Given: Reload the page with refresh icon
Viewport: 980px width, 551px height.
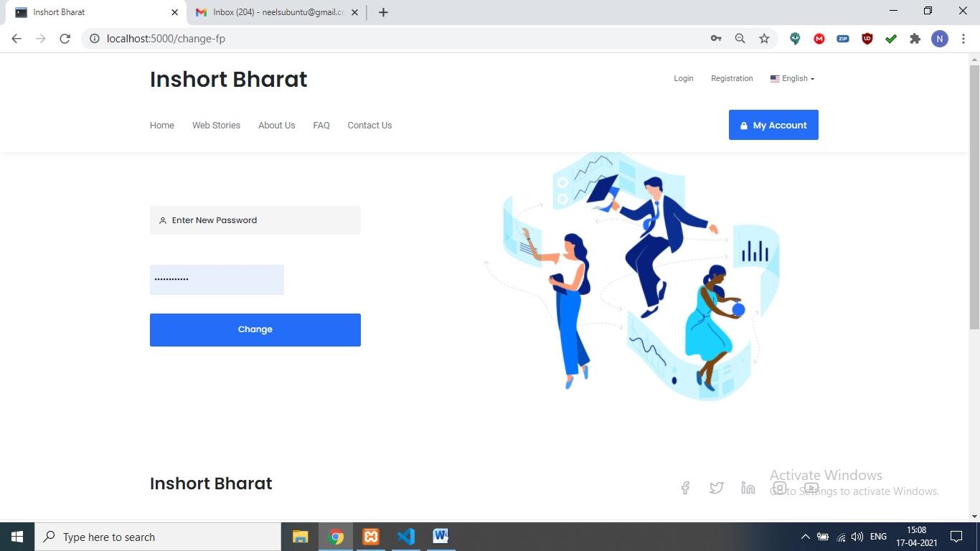Looking at the screenshot, I should click(x=65, y=39).
